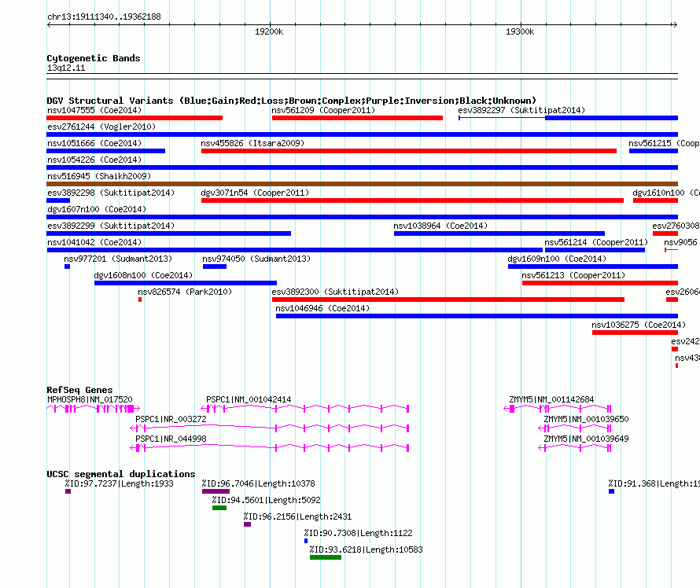Click the right scroll arrow on the ruler
The height and width of the screenshot is (588, 700).
[675, 25]
